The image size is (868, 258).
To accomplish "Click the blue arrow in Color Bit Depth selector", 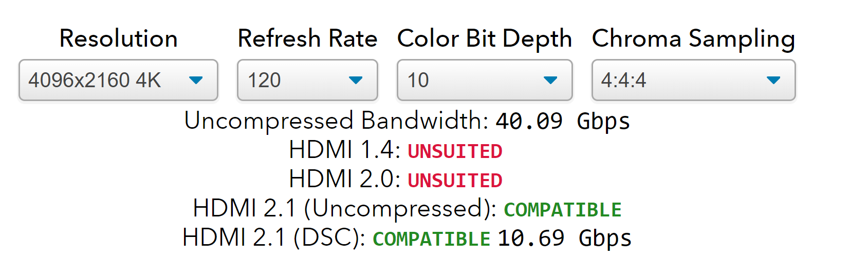I will click(550, 80).
